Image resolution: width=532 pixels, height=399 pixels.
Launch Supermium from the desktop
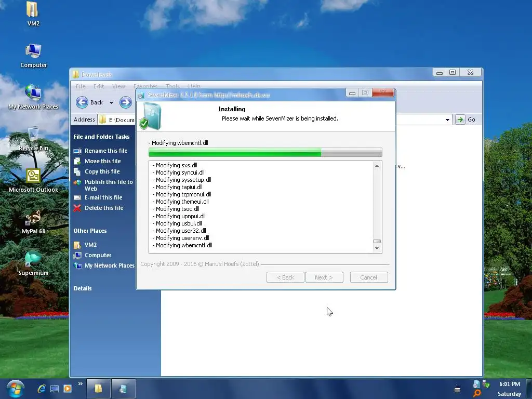[33, 263]
